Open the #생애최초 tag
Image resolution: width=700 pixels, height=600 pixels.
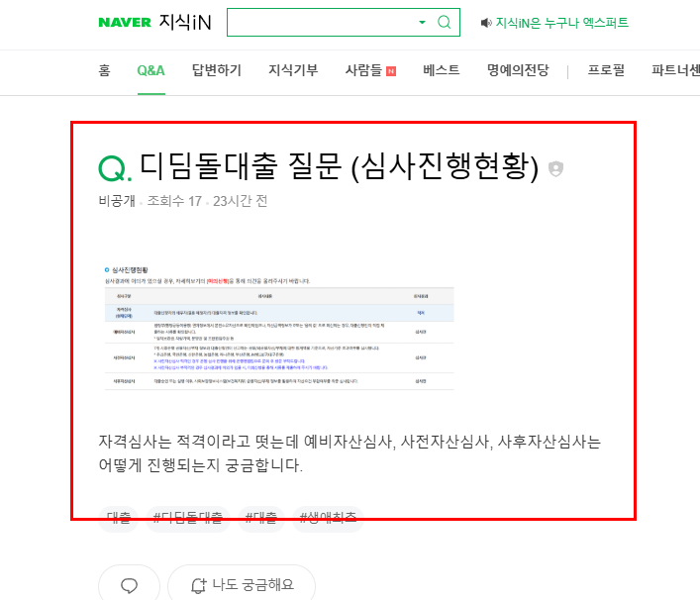(328, 518)
